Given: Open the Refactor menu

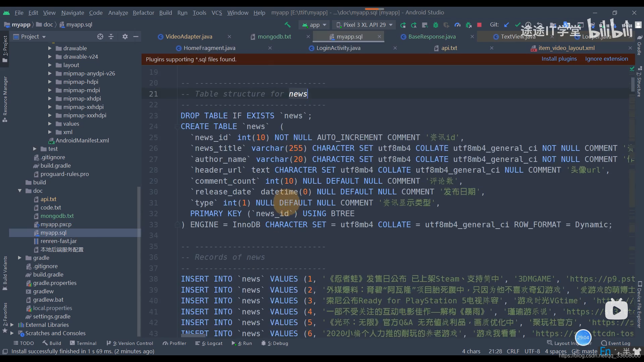Looking at the screenshot, I should tap(143, 13).
